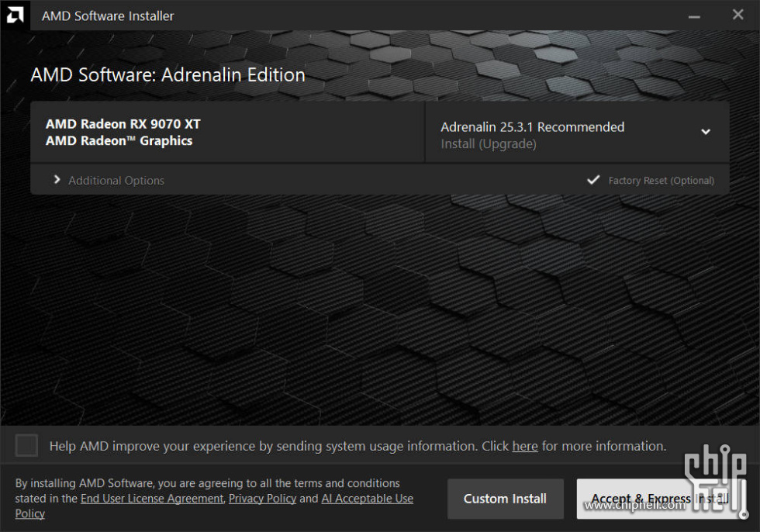Click Accept & Express Install button
The height and width of the screenshot is (532, 760).
(660, 499)
